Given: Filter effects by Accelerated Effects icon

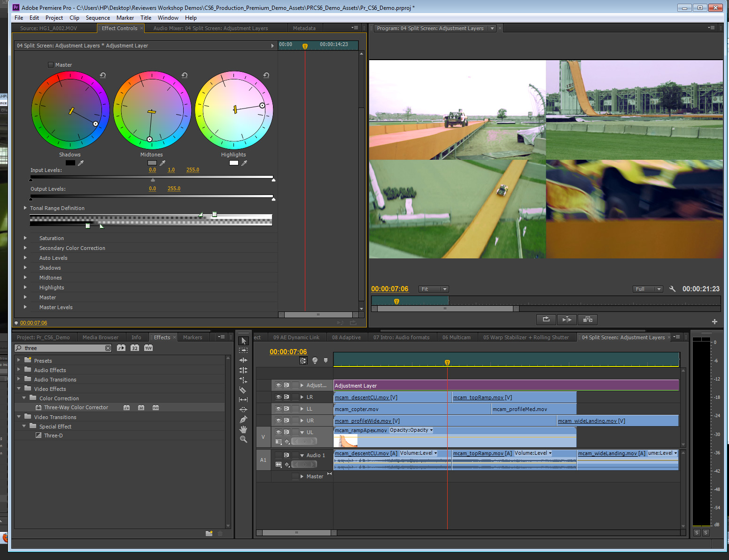Looking at the screenshot, I should pos(121,348).
